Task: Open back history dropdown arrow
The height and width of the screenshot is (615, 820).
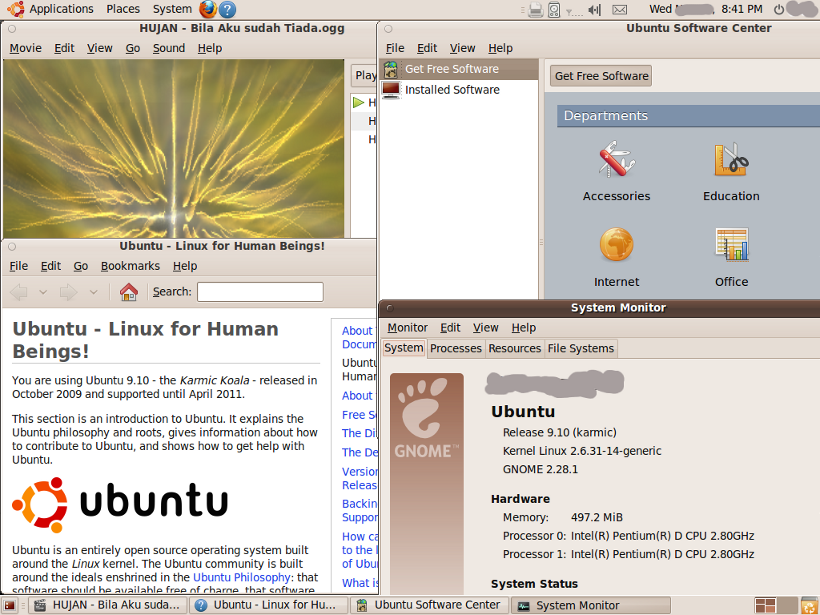Action: (x=43, y=292)
